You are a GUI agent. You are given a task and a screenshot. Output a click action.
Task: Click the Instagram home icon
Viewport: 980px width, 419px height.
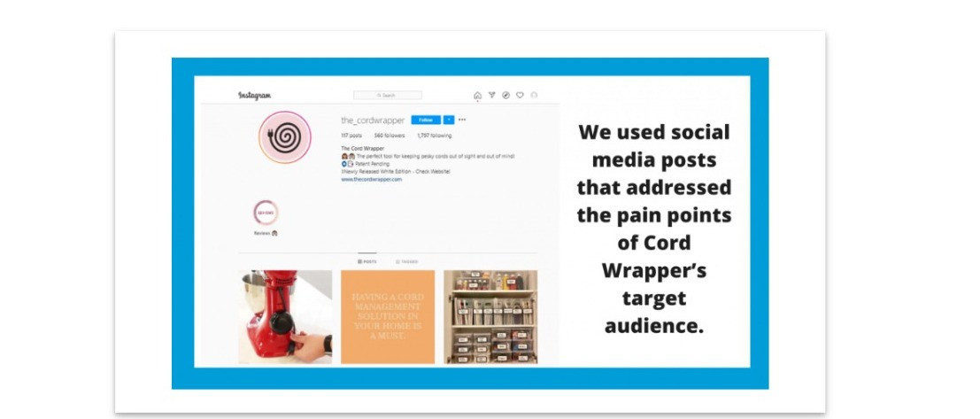coord(477,96)
